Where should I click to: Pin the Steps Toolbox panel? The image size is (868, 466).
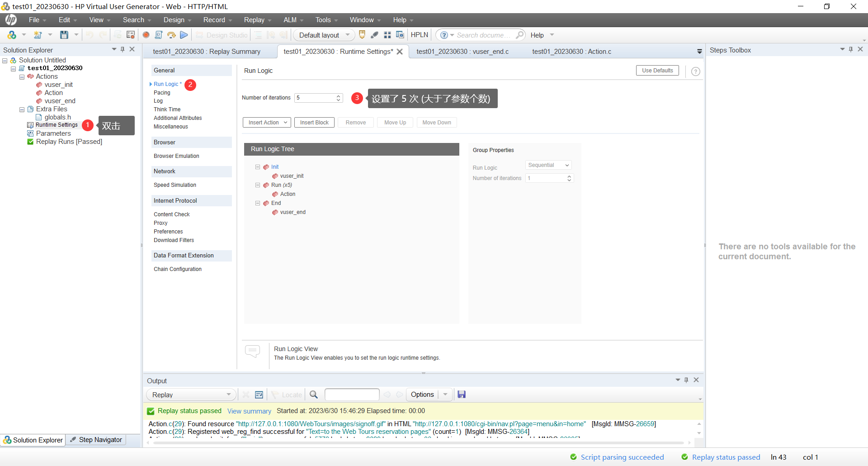pyautogui.click(x=851, y=49)
